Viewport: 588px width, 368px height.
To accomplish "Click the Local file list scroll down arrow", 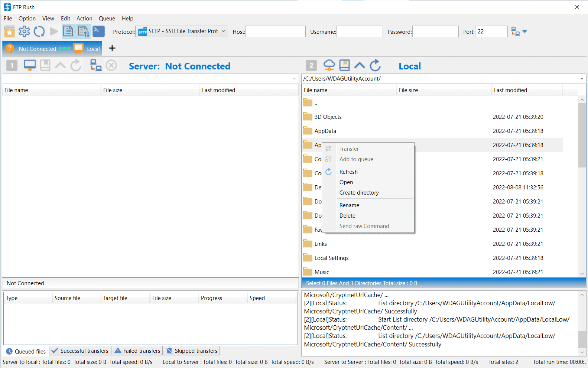I will [582, 273].
